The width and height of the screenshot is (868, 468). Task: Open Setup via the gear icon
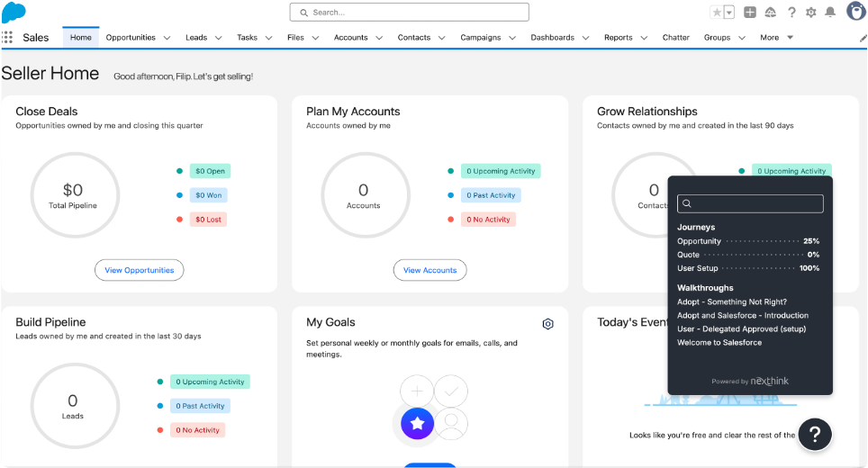(810, 13)
